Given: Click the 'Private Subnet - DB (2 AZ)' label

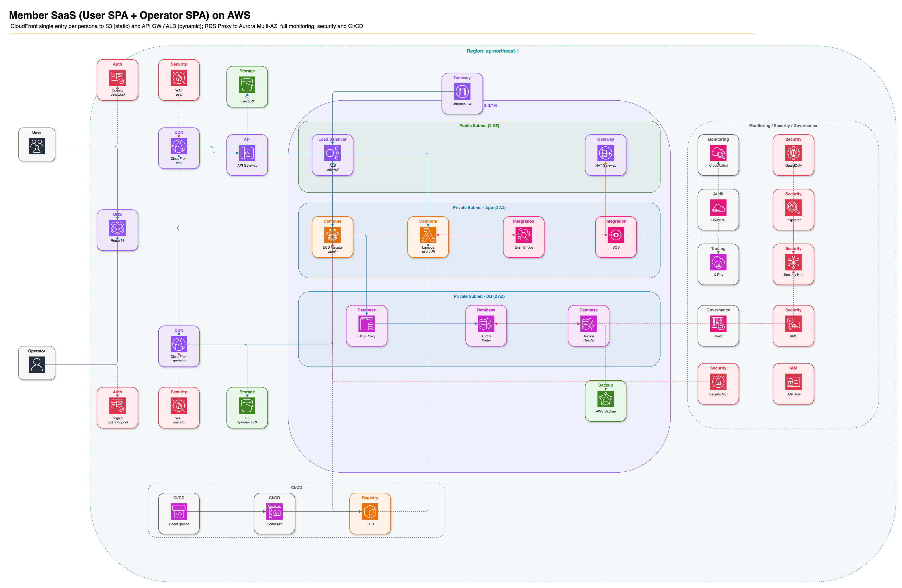Looking at the screenshot, I should (479, 296).
